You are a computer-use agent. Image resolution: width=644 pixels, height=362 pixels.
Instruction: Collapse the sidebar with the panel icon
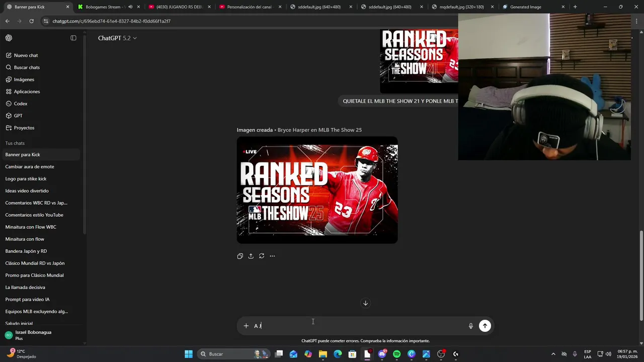click(x=73, y=38)
